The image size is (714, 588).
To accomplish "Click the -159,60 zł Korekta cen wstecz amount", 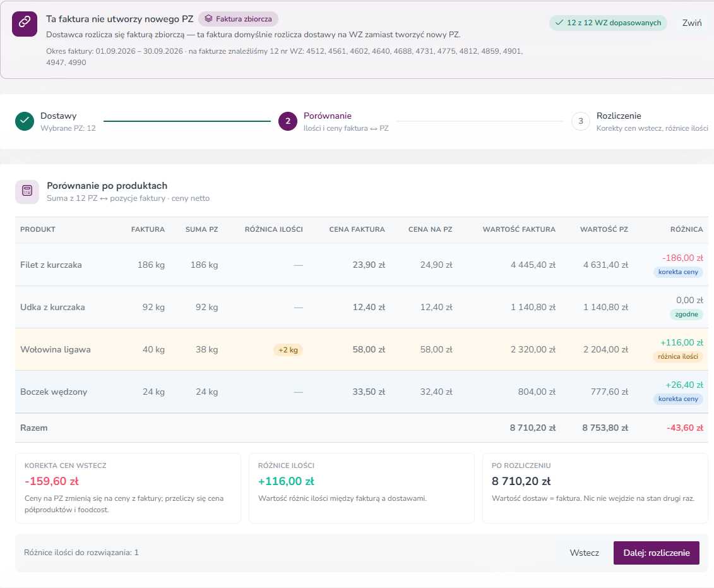I will pos(52,481).
